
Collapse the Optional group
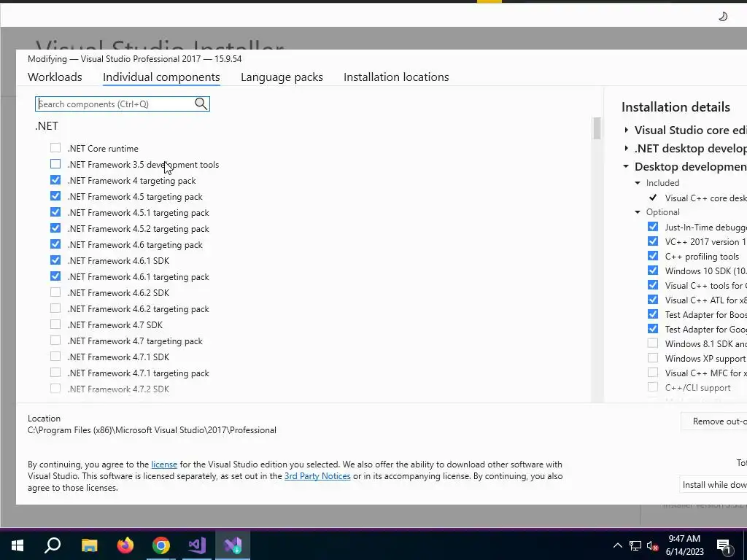[638, 212]
